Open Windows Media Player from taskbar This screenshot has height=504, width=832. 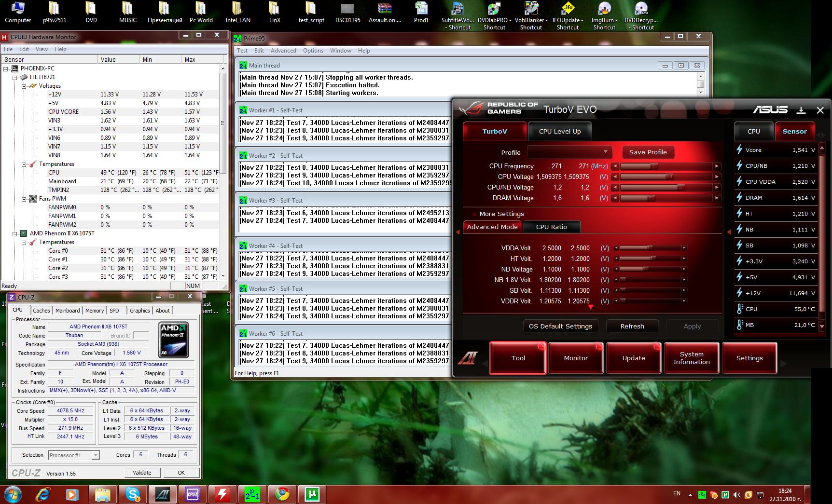(x=72, y=494)
